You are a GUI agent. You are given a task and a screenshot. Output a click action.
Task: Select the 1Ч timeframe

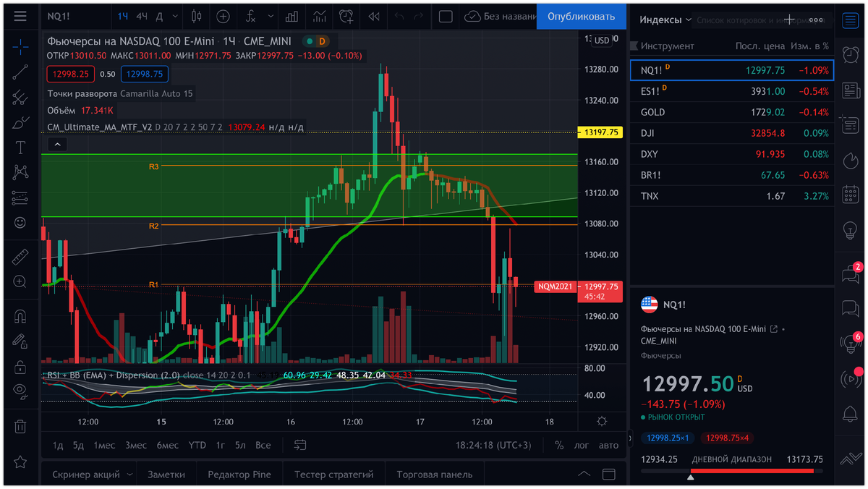coord(124,16)
